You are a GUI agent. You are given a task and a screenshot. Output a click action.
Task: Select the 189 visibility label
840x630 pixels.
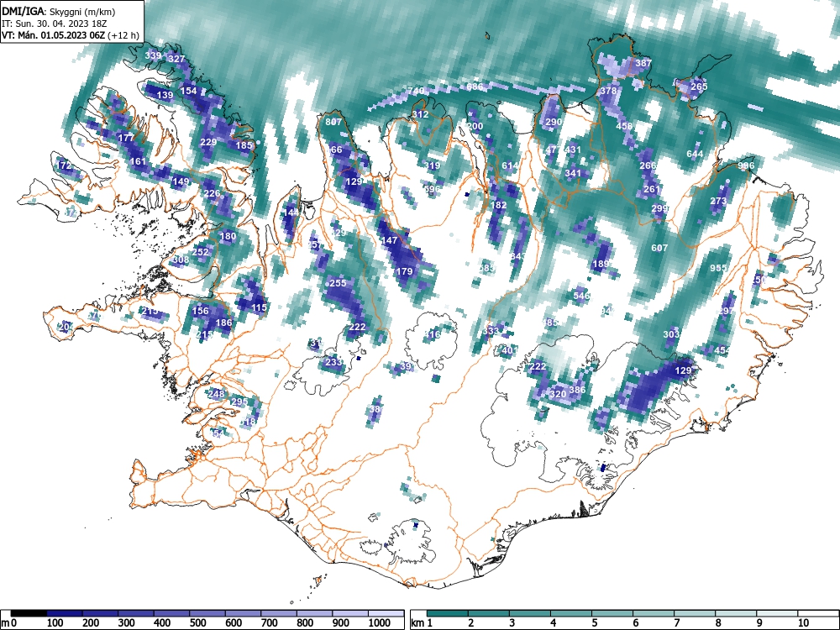pos(601,264)
